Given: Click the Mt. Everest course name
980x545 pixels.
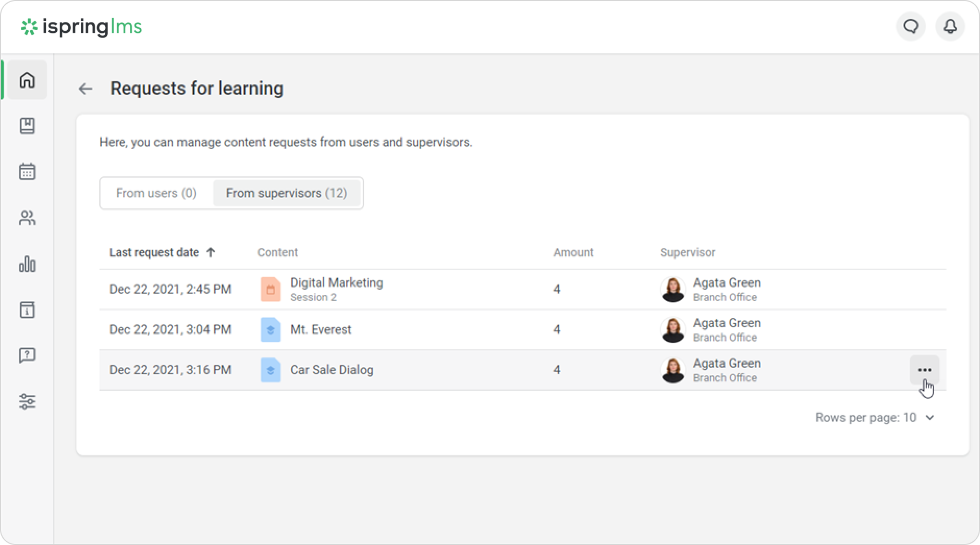Looking at the screenshot, I should pos(321,330).
